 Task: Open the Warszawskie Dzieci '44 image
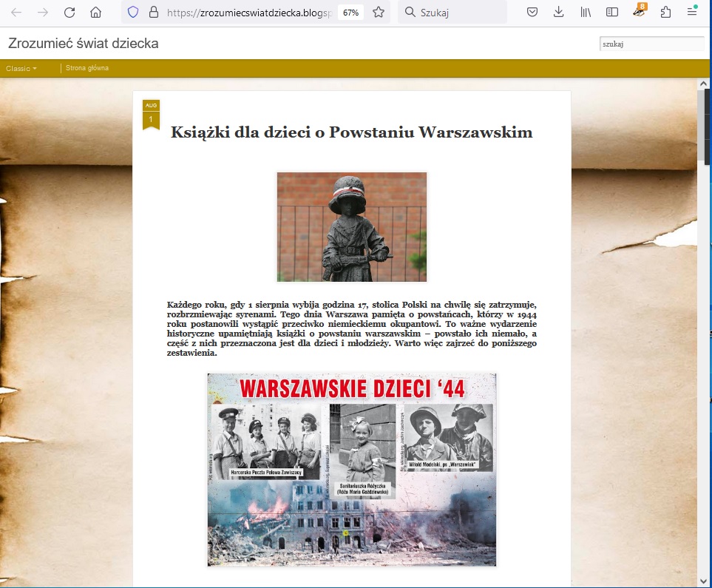point(352,470)
